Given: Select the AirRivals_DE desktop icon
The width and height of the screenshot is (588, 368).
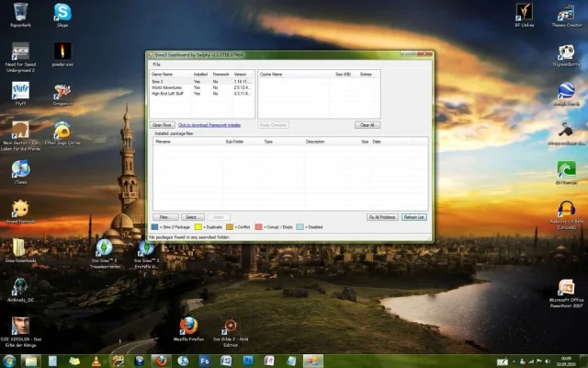Looking at the screenshot, I should (x=20, y=290).
